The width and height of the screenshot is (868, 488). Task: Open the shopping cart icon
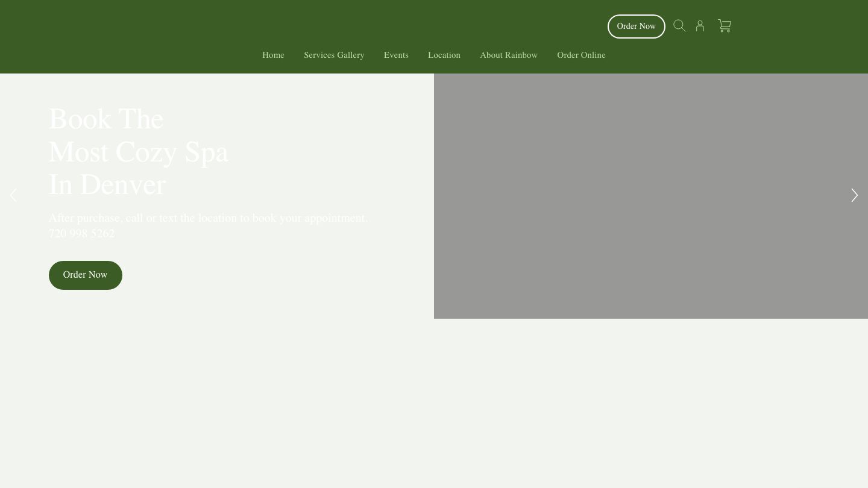pos(725,26)
